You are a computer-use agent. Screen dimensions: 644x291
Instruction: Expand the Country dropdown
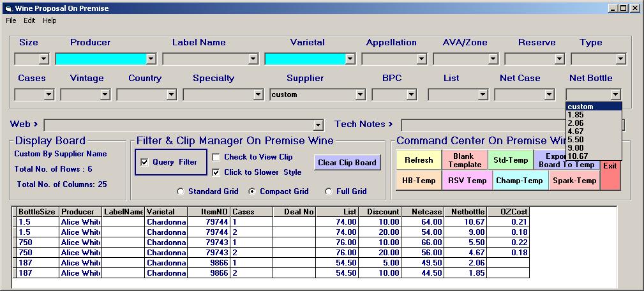171,95
